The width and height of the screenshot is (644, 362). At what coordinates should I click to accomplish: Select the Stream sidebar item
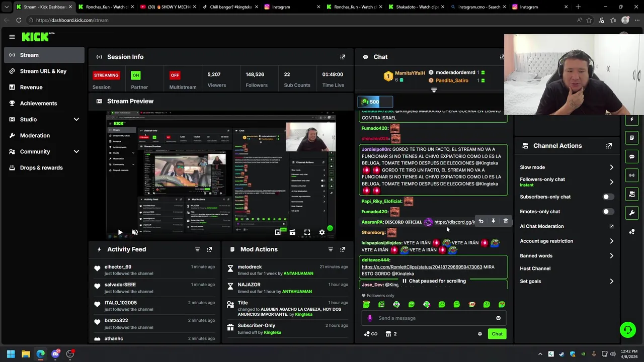click(44, 55)
